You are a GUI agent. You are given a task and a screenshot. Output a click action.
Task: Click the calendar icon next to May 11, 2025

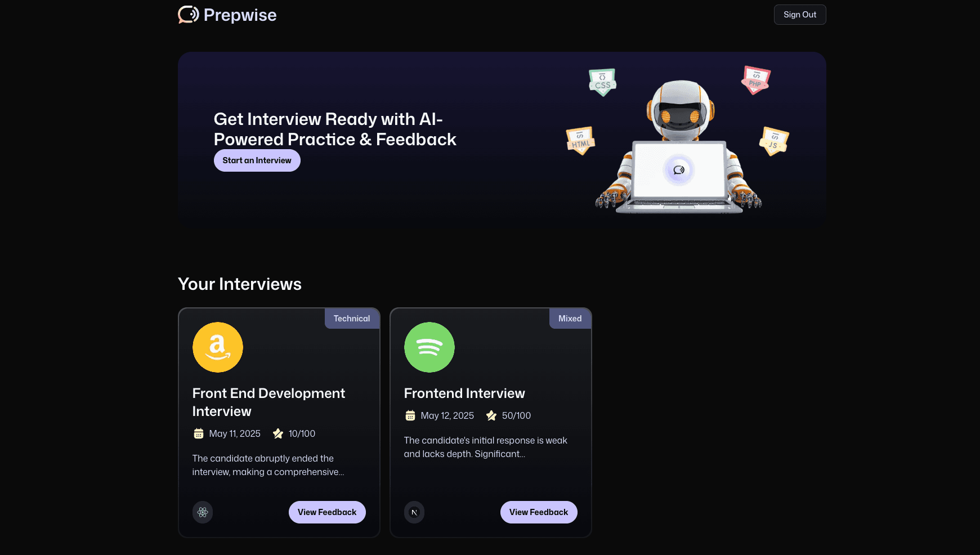198,433
